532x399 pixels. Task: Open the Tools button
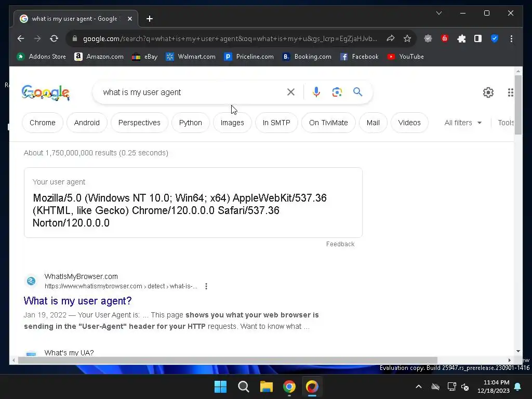tap(506, 123)
